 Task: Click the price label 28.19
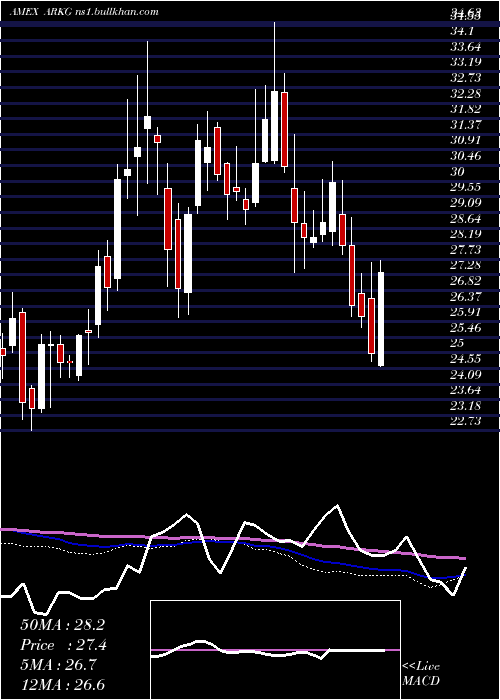[x=467, y=234]
